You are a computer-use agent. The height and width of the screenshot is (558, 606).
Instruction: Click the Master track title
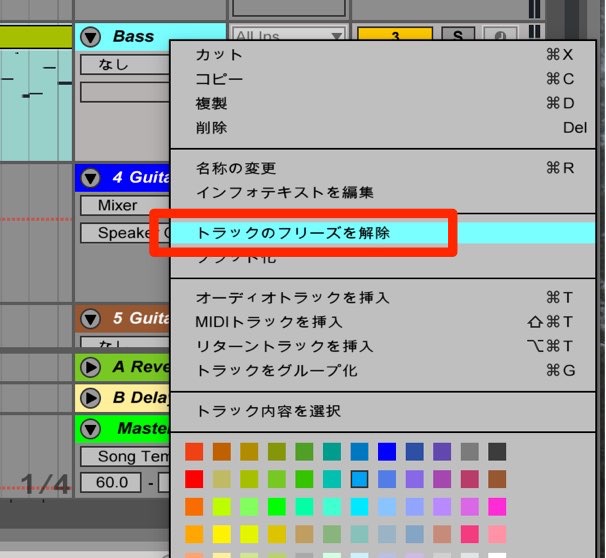144,429
